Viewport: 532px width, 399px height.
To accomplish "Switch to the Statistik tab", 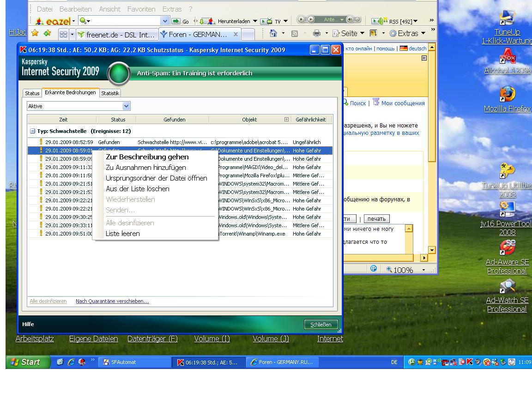I will 110,93.
